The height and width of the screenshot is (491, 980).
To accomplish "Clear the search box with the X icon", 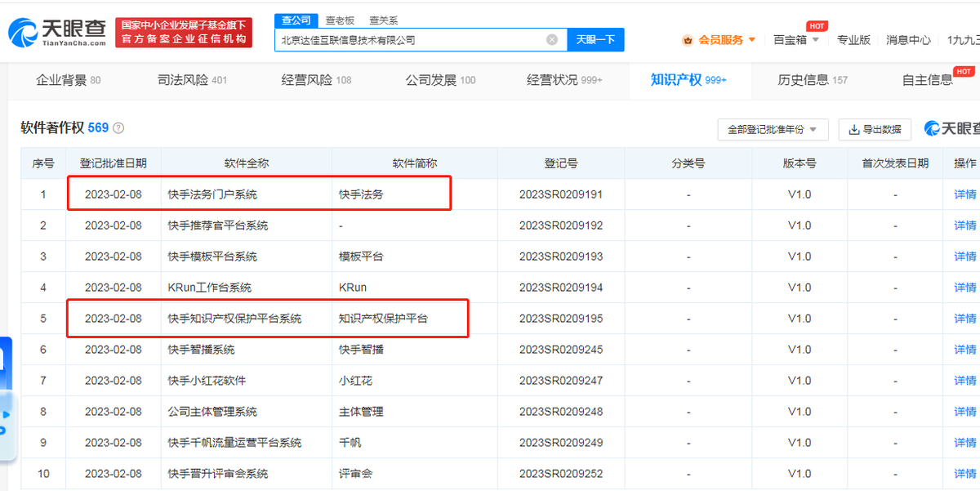I will point(552,39).
